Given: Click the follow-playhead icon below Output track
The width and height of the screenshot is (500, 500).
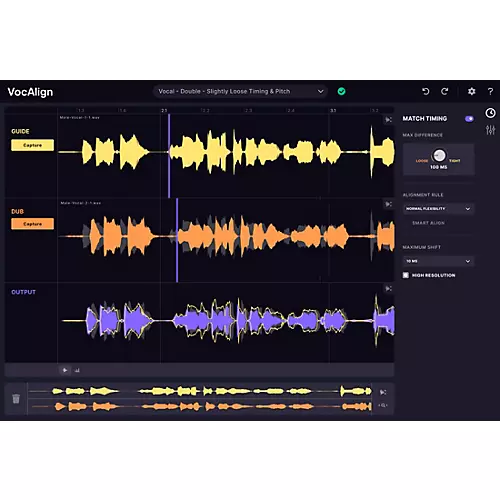Looking at the screenshot, I should 65,370.
